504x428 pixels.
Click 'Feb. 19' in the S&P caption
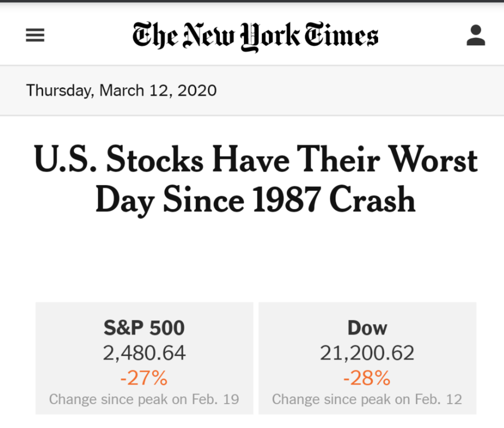point(215,399)
